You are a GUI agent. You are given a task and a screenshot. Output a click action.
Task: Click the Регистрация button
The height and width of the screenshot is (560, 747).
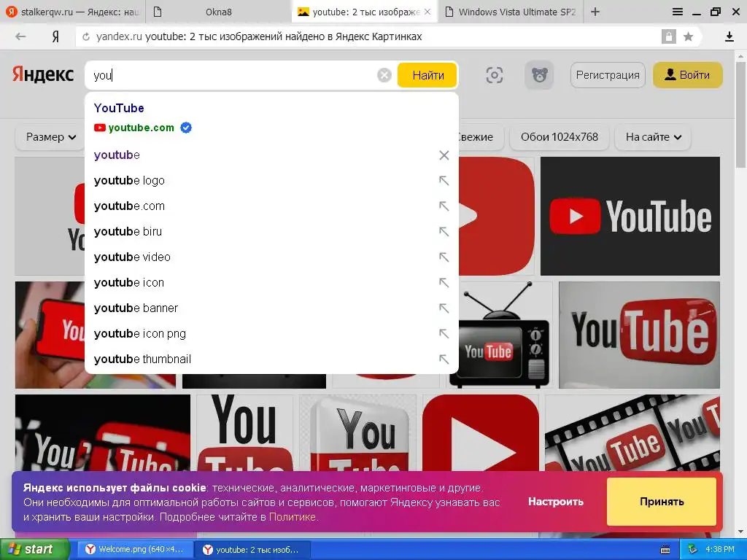point(608,75)
